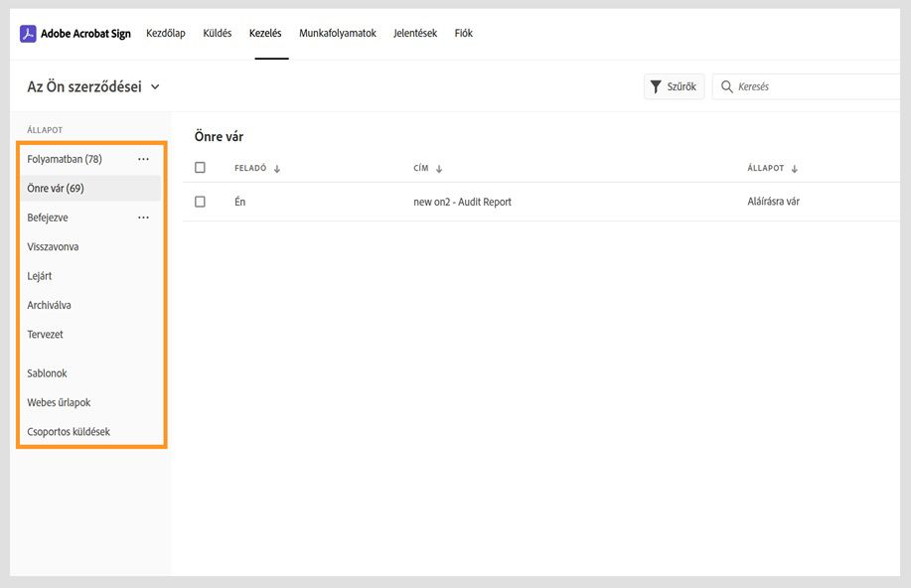Open the three-dot menu next to Befejezve
This screenshot has height=588, width=911.
[x=143, y=218]
